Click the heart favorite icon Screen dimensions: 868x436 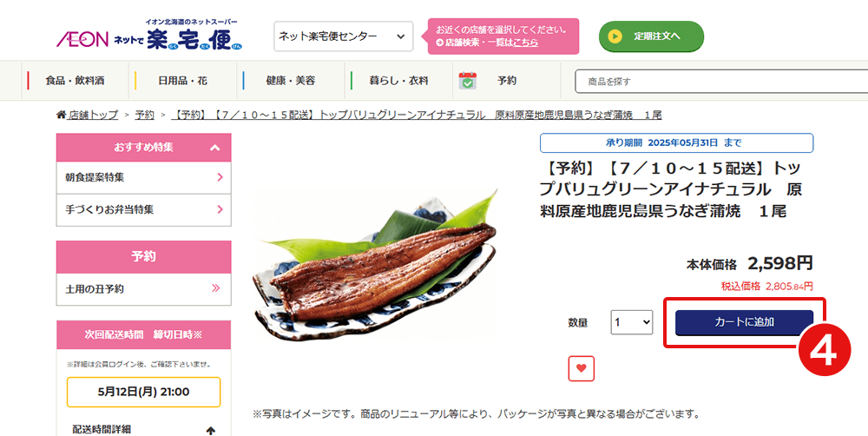582,368
